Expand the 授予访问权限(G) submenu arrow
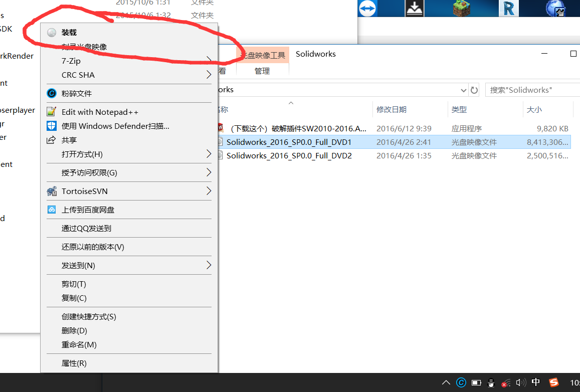The height and width of the screenshot is (392, 580). point(209,172)
